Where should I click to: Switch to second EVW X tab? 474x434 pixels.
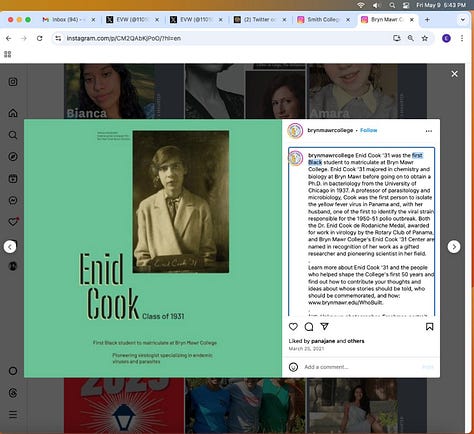point(196,20)
